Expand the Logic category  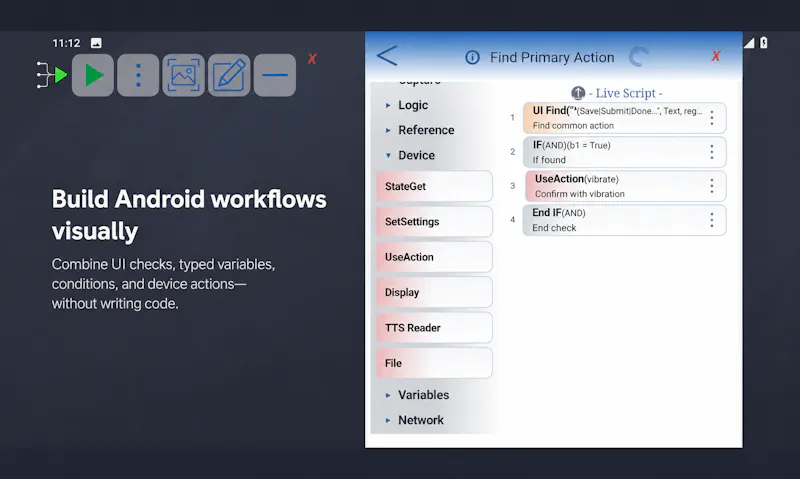pos(407,105)
